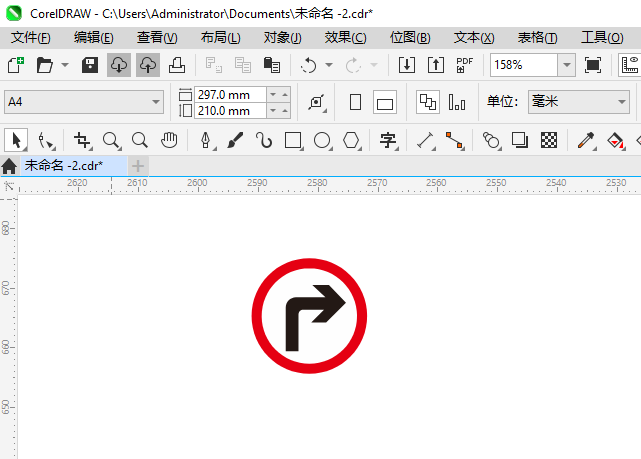Image resolution: width=641 pixels, height=459 pixels.
Task: Click the Save floppy disk icon
Action: tap(89, 65)
